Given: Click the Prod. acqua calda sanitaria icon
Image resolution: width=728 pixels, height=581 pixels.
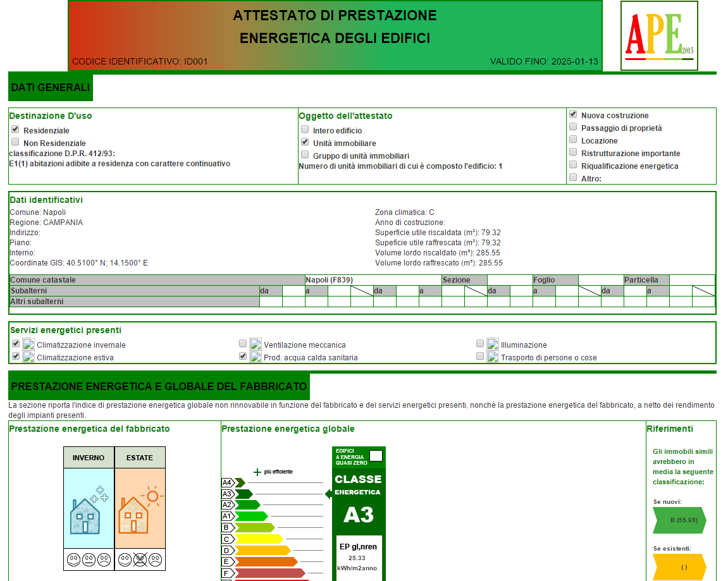Looking at the screenshot, I should coord(256,357).
